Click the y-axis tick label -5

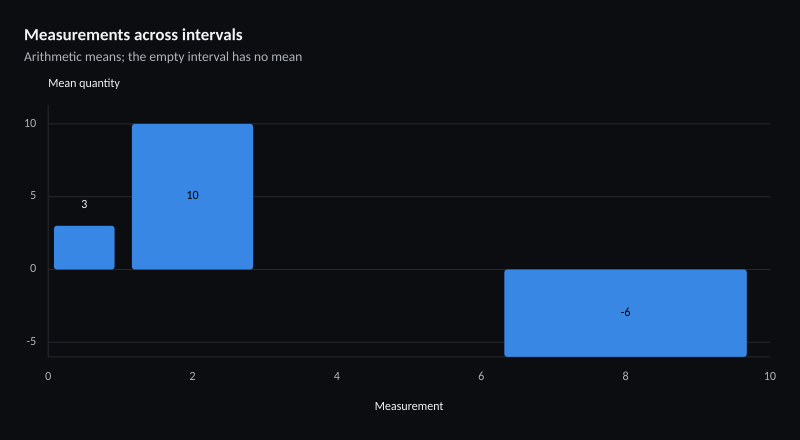pos(31,342)
